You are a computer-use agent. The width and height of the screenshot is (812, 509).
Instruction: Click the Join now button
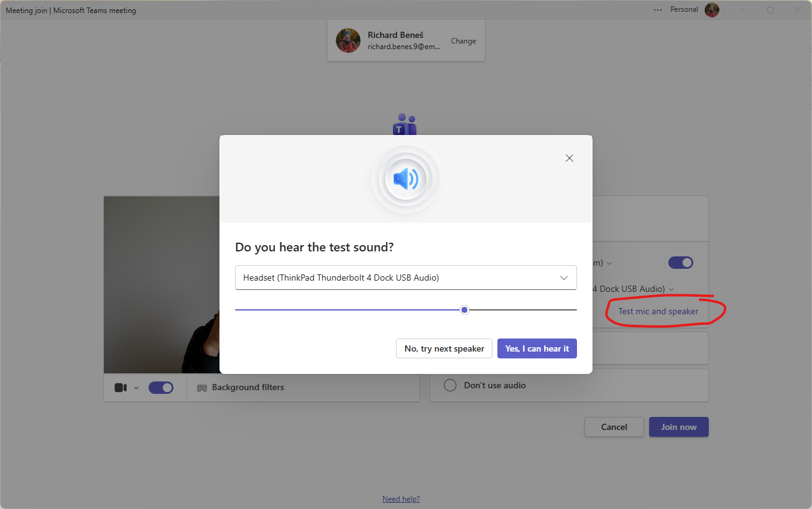[679, 427]
